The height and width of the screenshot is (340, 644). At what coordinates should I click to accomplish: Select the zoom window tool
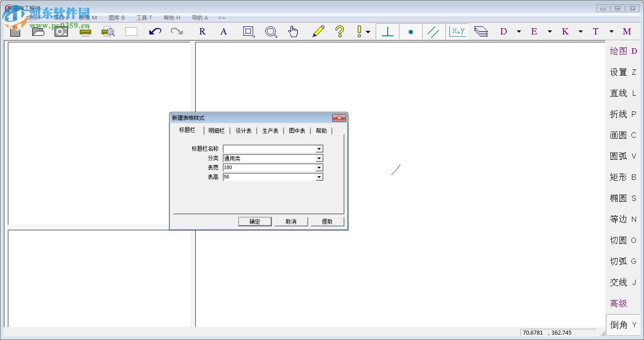[249, 32]
